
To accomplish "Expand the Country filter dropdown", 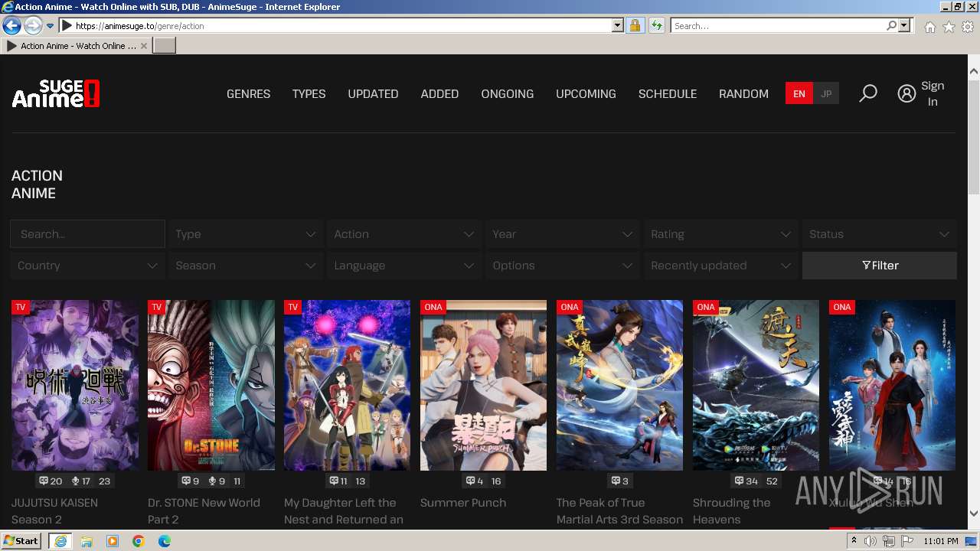I will 87,266.
